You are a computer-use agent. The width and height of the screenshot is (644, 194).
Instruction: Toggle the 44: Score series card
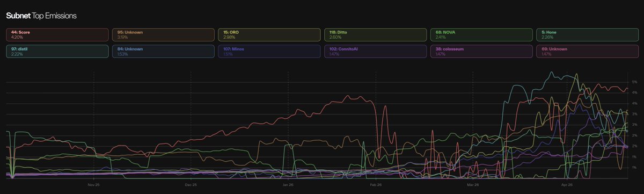[57, 34]
